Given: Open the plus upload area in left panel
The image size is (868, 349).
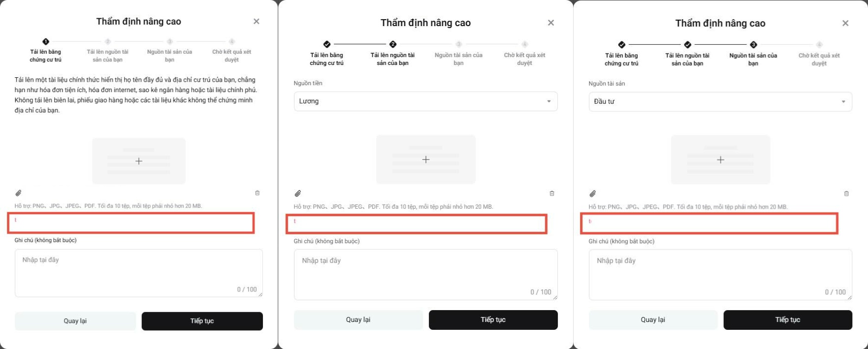Looking at the screenshot, I should (x=138, y=160).
